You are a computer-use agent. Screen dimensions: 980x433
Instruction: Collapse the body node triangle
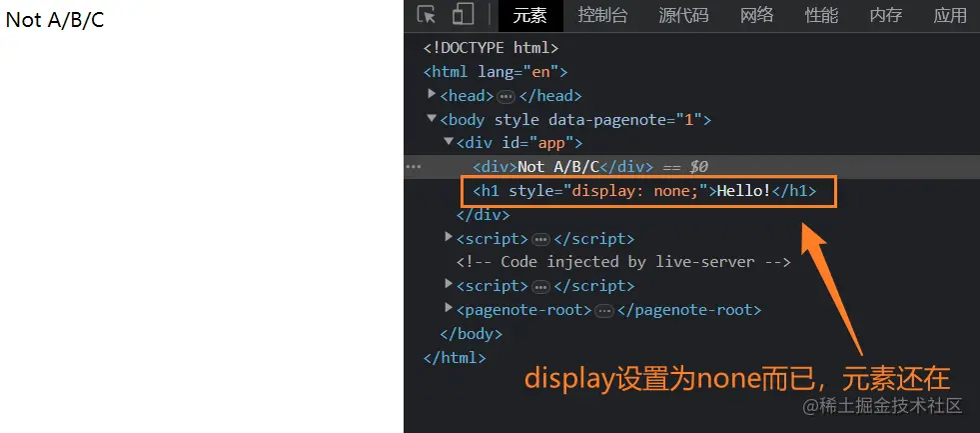pos(432,118)
